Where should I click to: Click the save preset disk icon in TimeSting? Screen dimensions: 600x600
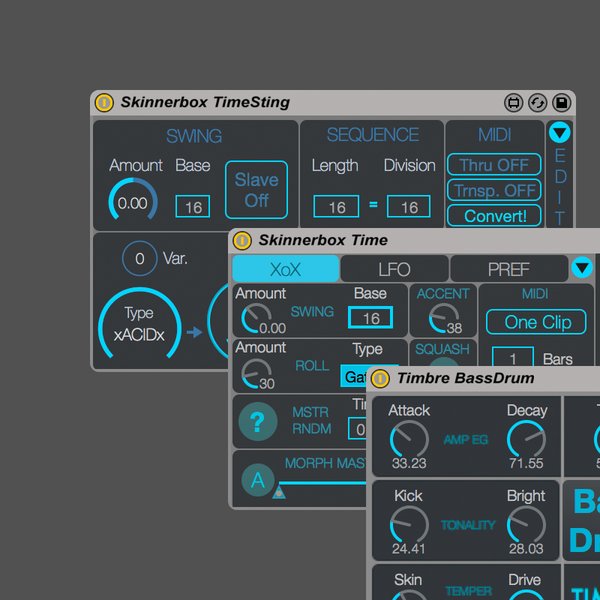561,103
